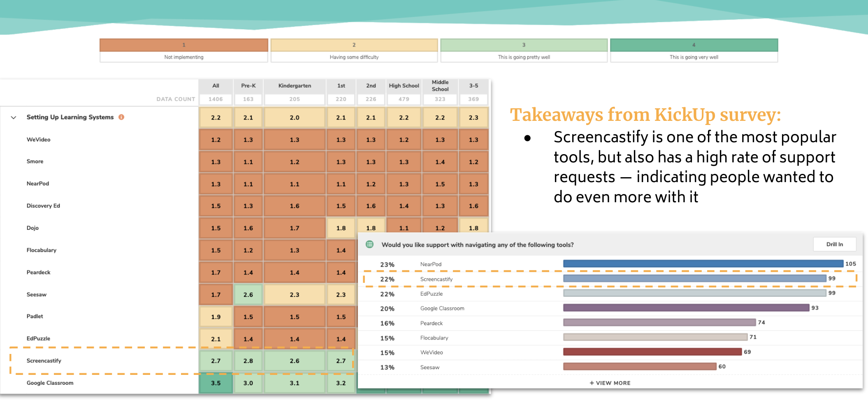Viewport: 868px width, 416px height.
Task: Click the orange info icon beside Setting Up Learning Systems
Action: 121,117
